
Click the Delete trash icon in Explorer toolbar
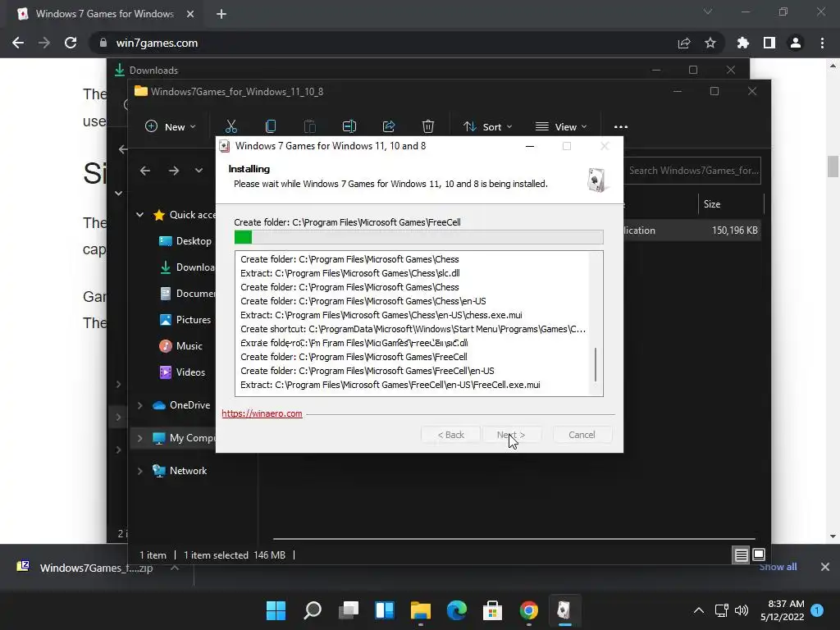pyautogui.click(x=428, y=126)
